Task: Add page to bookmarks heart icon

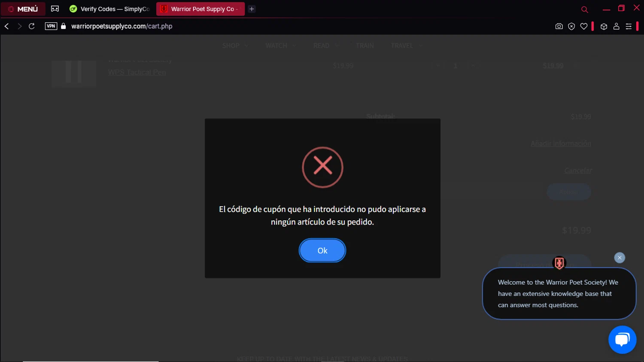Action: (584, 26)
